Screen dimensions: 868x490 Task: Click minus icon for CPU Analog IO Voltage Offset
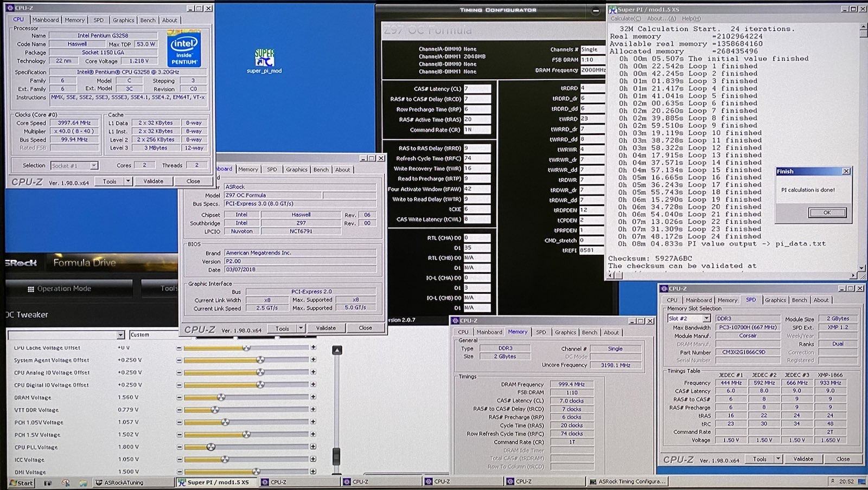pyautogui.click(x=179, y=372)
